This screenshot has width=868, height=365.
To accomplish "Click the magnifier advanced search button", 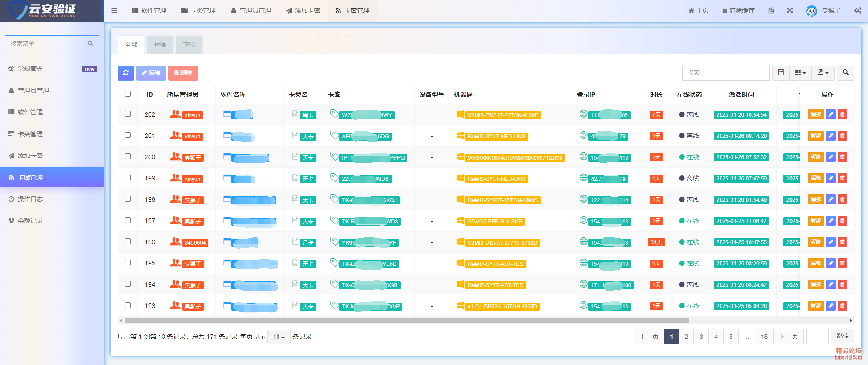I will [845, 73].
